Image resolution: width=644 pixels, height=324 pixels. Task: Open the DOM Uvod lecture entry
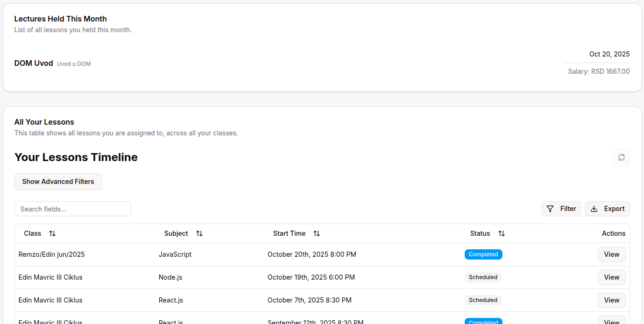coord(34,63)
